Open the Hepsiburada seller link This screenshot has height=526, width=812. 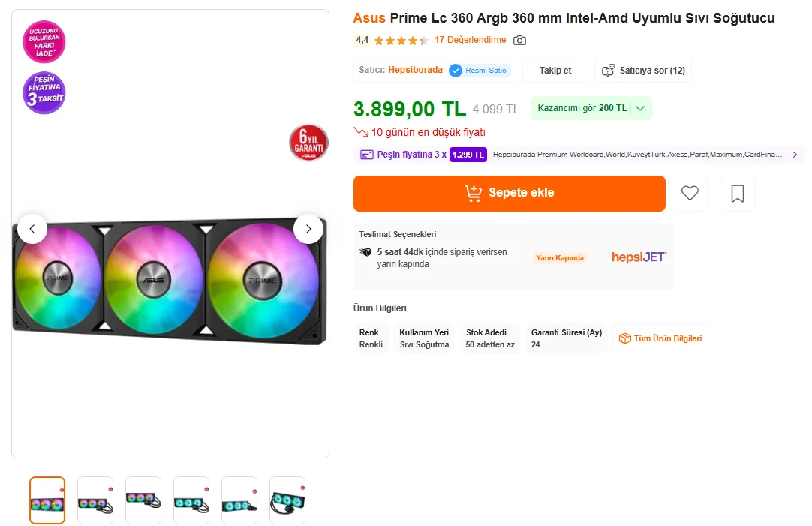point(415,70)
